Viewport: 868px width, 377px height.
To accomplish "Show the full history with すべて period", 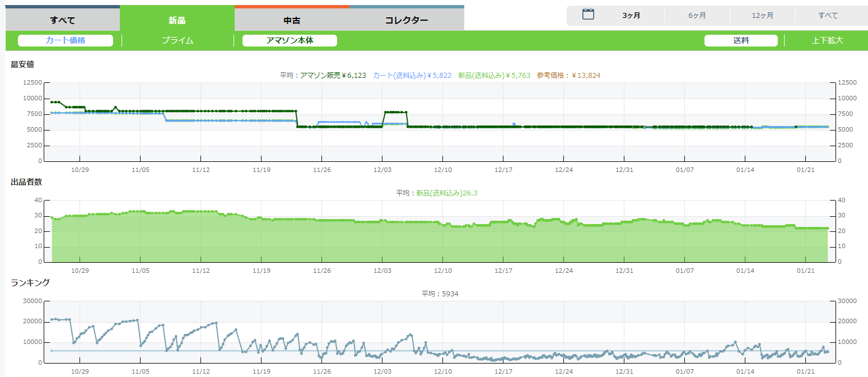I will 828,16.
